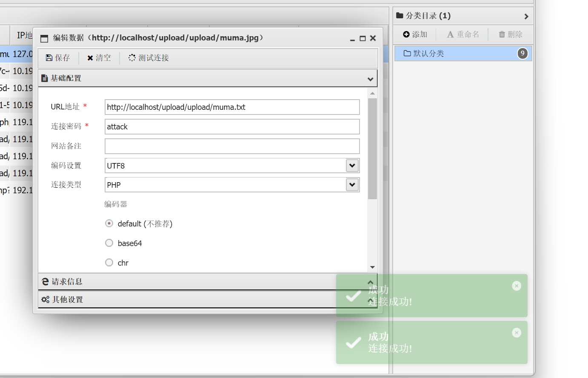Click the Save (保存) disk icon
The width and height of the screenshot is (588, 378).
[x=49, y=58]
